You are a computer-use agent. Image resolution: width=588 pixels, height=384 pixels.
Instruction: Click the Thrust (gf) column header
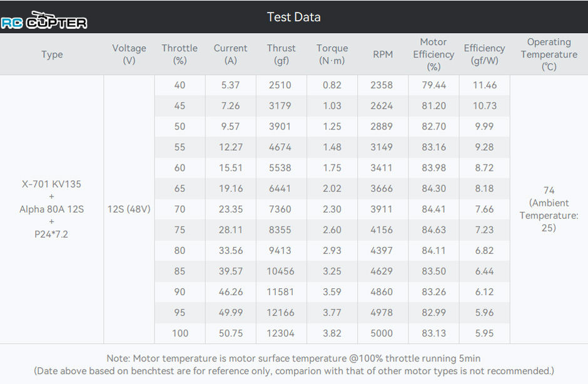[x=281, y=54]
